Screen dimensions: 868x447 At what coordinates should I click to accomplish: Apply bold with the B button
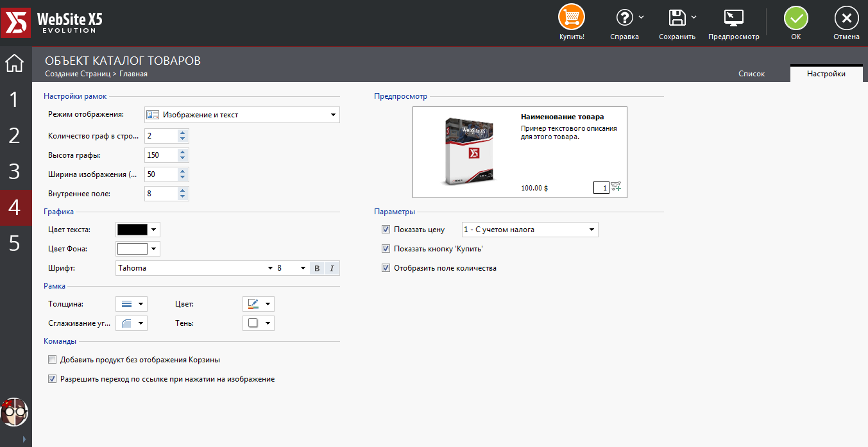(x=317, y=267)
